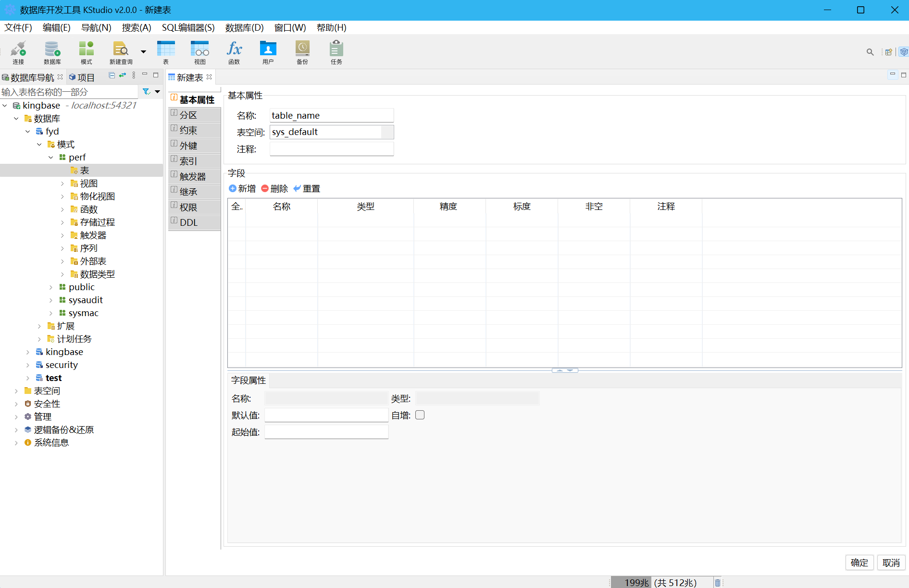The height and width of the screenshot is (588, 909).
Task: Open the 帮助(H) menu
Action: tap(332, 27)
